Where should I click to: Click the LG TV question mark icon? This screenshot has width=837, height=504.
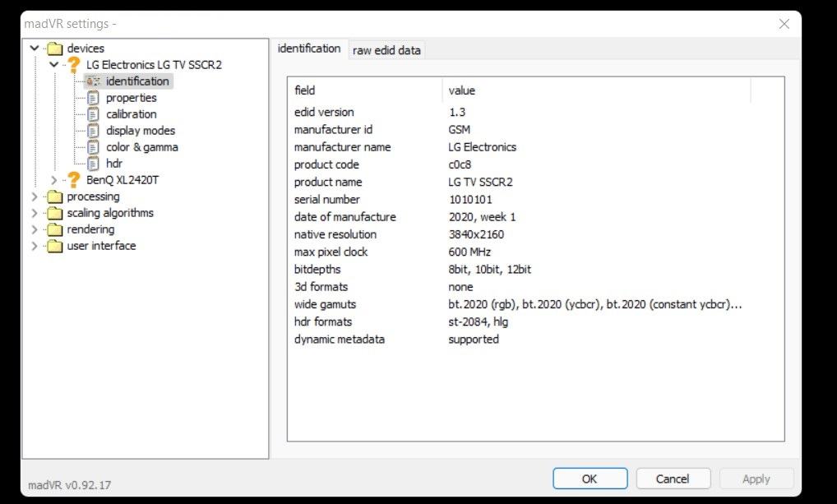(x=74, y=65)
